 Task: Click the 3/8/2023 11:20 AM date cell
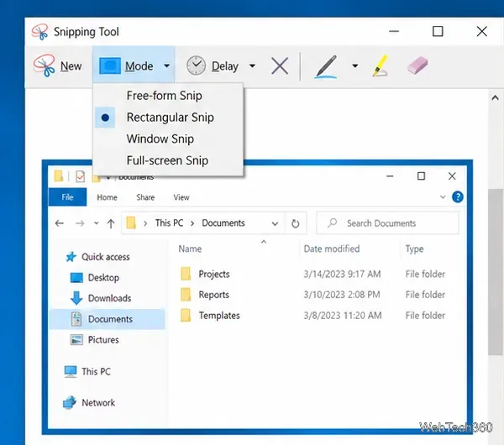343,316
